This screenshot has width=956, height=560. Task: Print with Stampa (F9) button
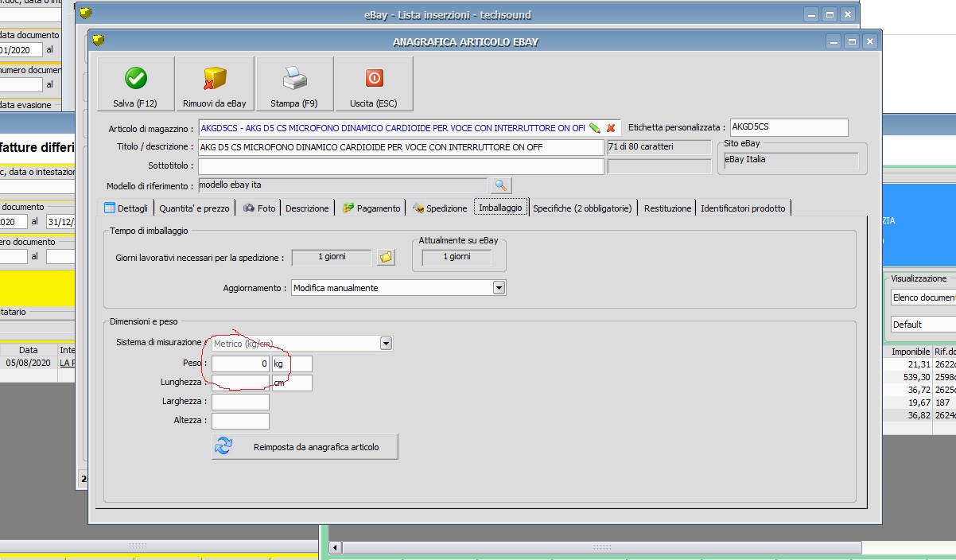tap(294, 84)
